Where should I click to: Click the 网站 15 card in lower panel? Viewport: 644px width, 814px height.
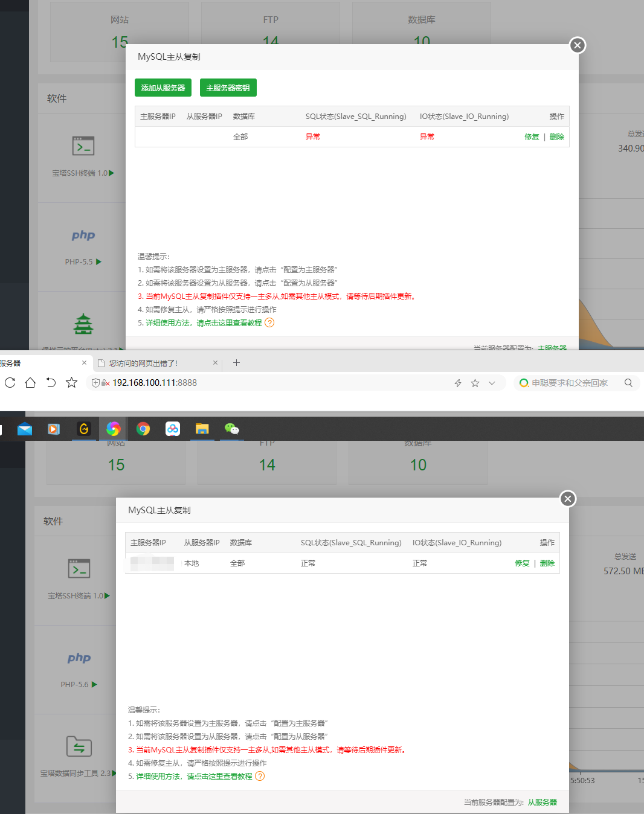tap(116, 463)
